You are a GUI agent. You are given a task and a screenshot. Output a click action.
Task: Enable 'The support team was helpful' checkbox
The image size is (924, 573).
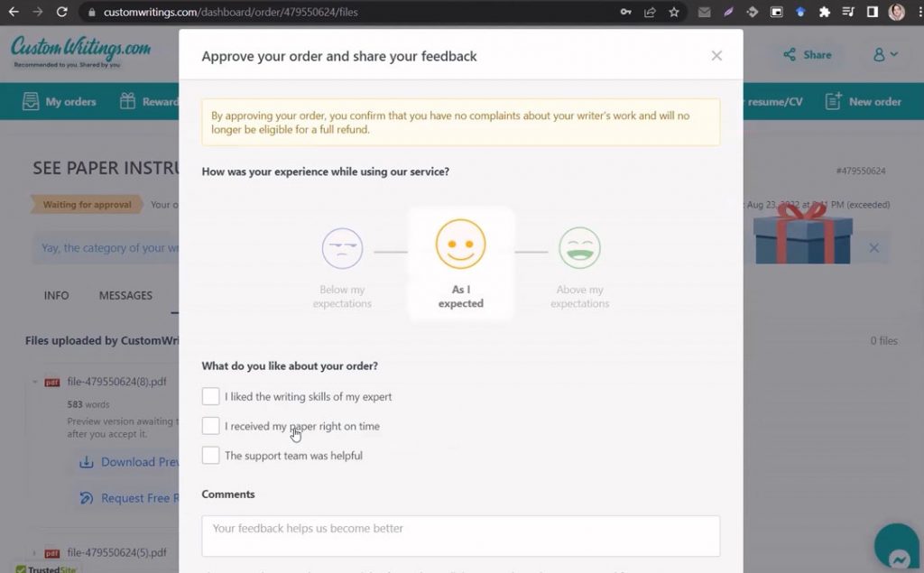(210, 456)
